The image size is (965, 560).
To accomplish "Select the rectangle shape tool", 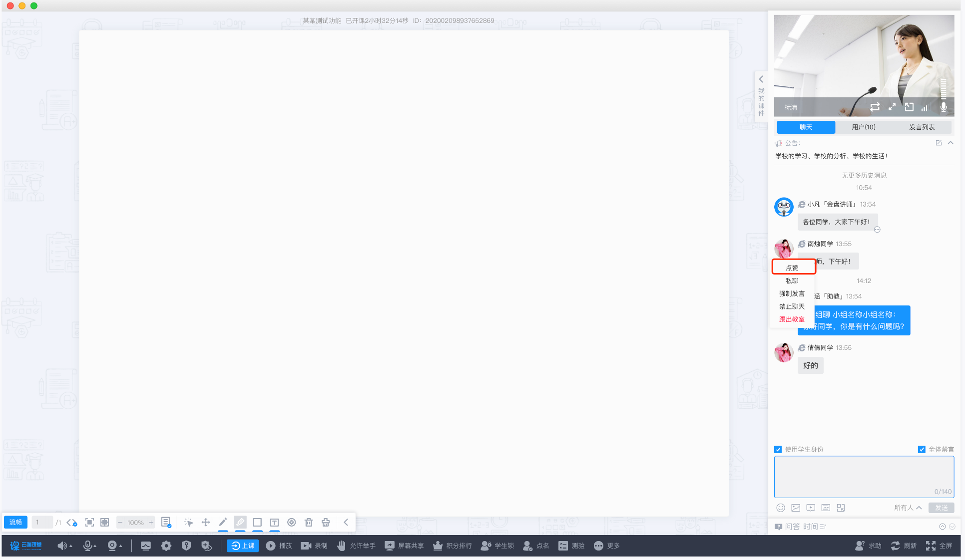I will [257, 522].
